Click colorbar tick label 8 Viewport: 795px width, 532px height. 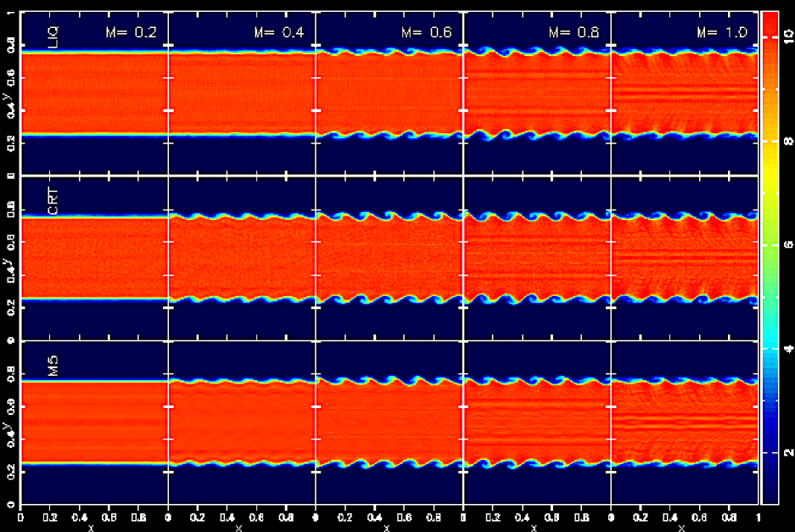788,141
